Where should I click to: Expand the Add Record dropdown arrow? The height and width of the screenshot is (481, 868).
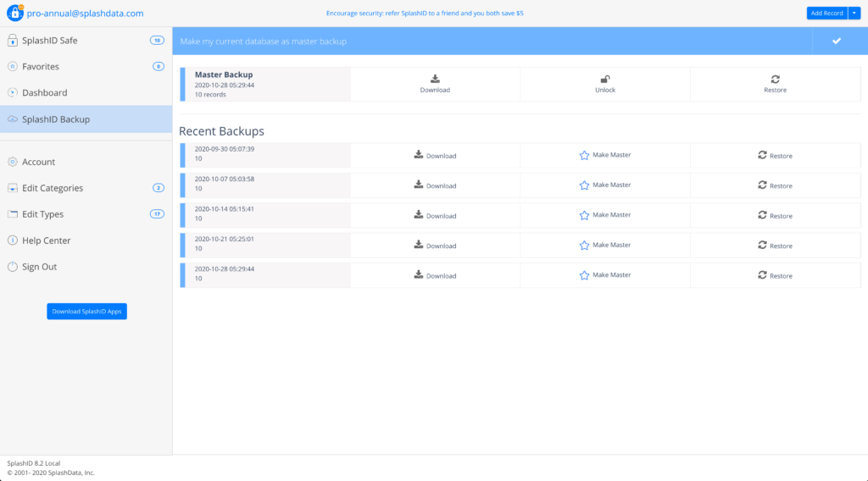click(x=854, y=14)
